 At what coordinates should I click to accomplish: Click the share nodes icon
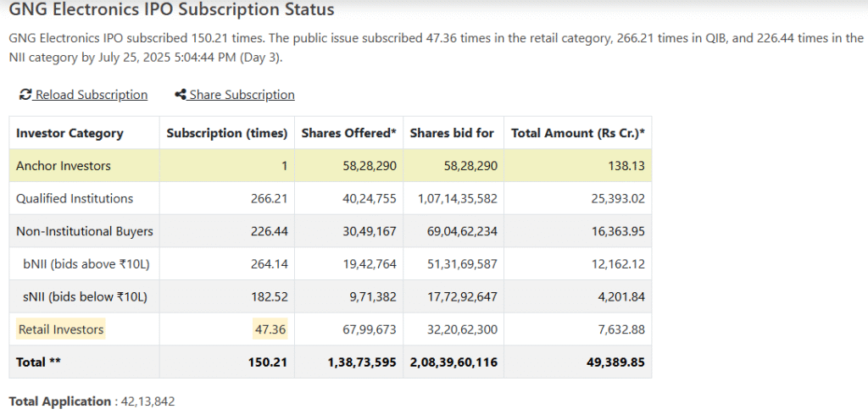click(x=181, y=95)
